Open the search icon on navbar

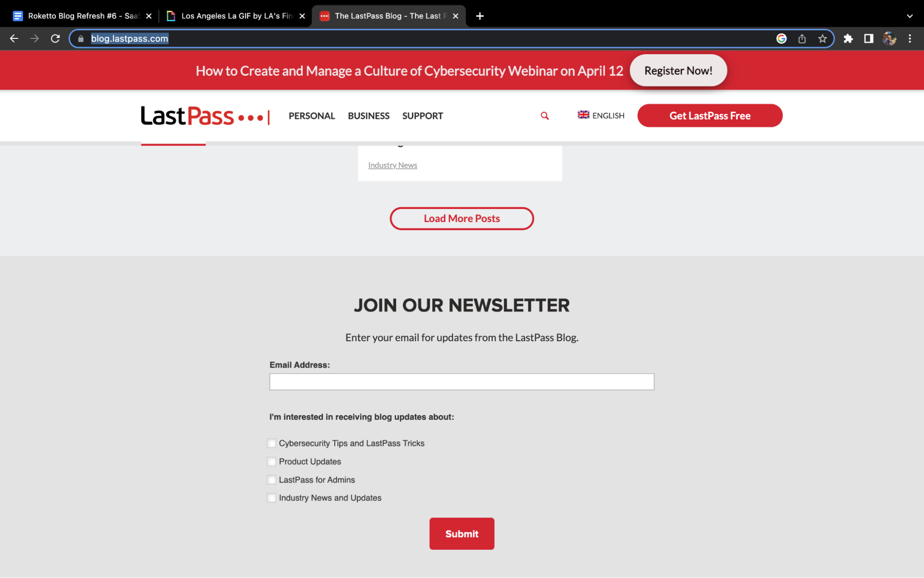[545, 116]
